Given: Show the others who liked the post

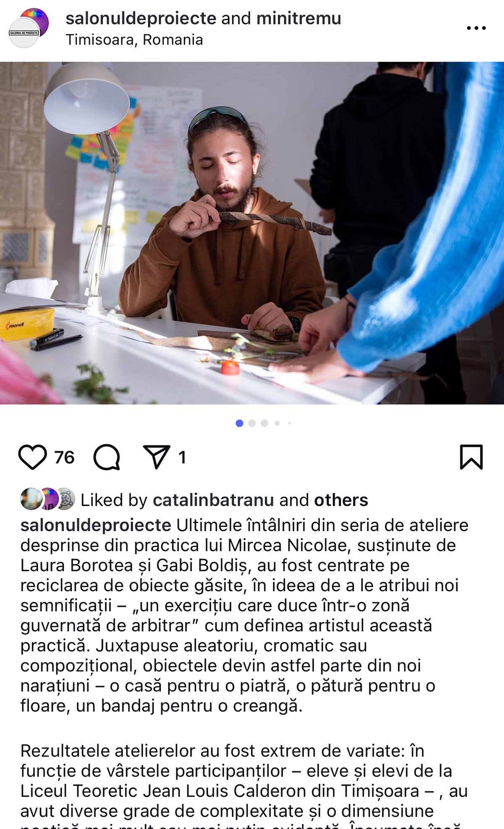Looking at the screenshot, I should tap(341, 500).
